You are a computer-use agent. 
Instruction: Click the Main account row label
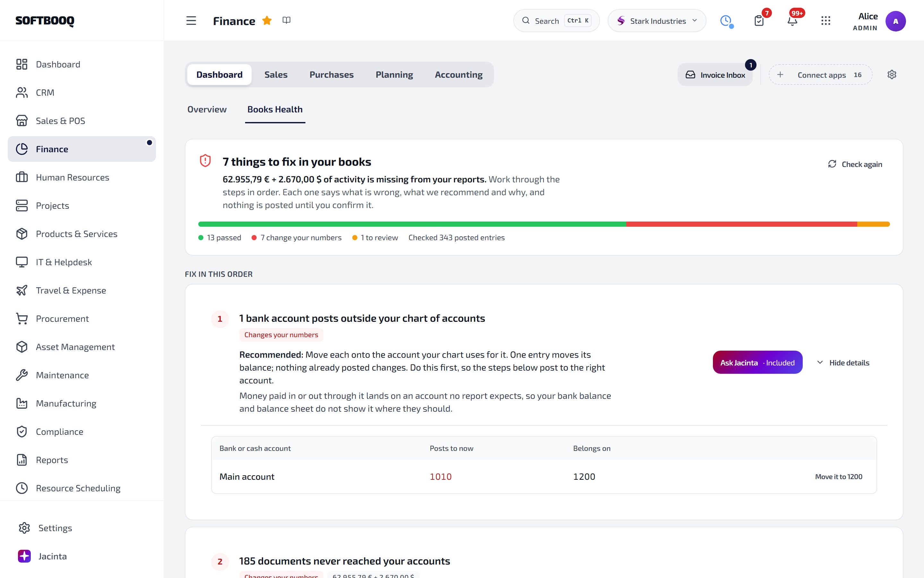point(247,477)
